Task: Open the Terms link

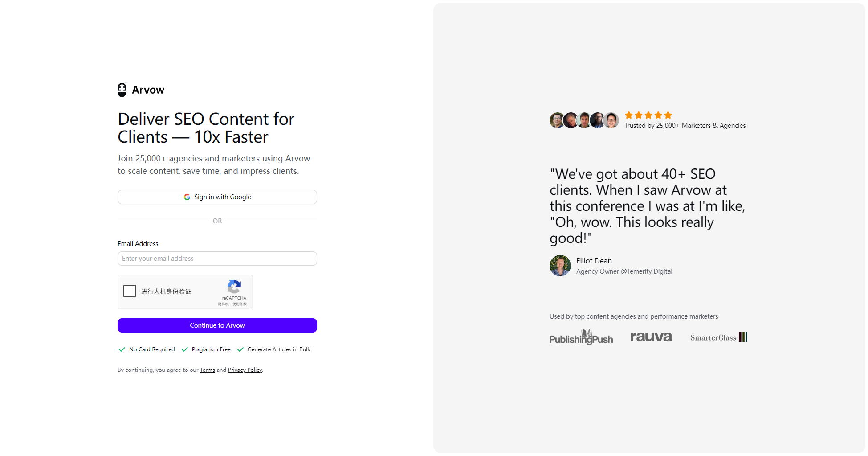Action: tap(207, 370)
